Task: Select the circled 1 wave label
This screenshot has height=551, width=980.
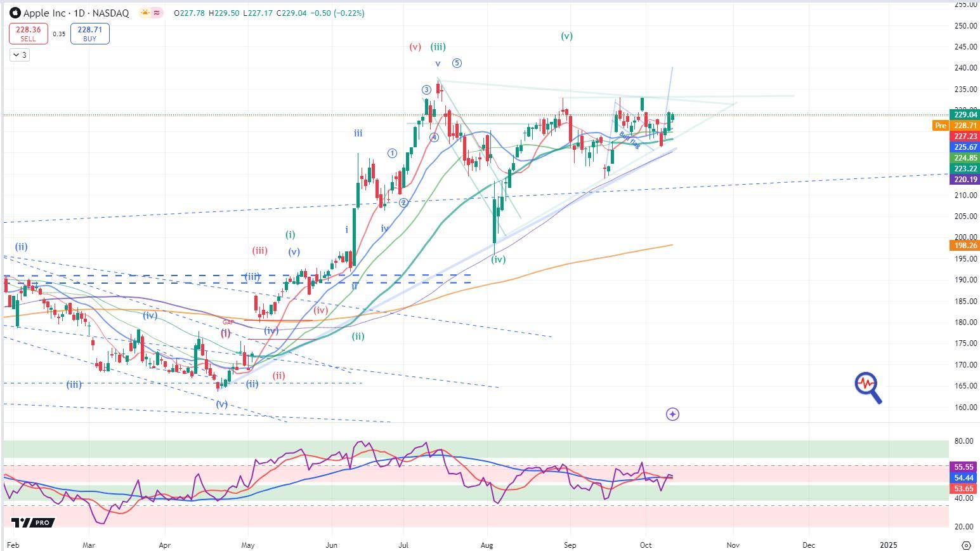Action: (393, 153)
